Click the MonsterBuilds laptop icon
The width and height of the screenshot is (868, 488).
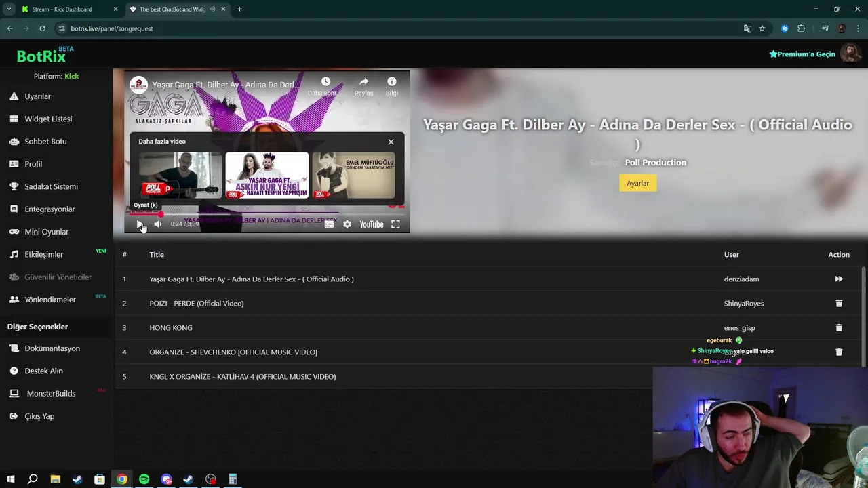(14, 393)
